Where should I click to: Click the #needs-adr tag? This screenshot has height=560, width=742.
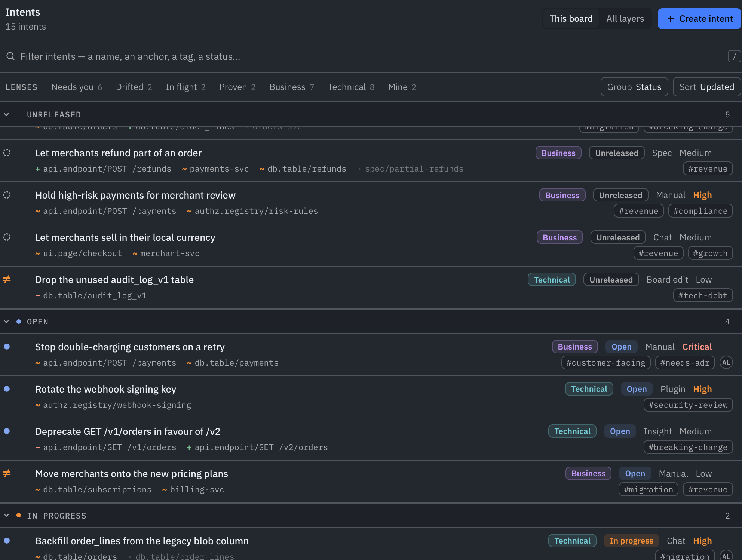(685, 363)
